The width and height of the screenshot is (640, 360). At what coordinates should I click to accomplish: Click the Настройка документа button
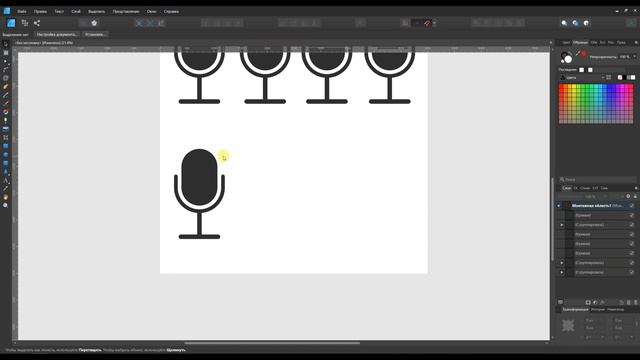pos(56,35)
